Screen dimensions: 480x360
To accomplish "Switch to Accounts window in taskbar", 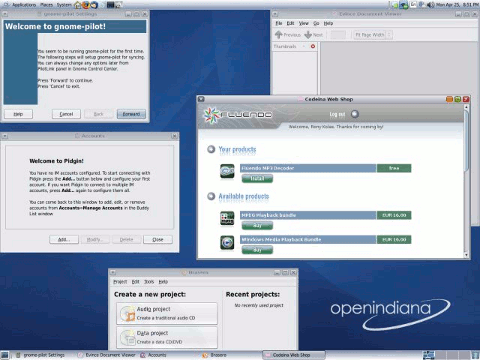I will tap(153, 355).
